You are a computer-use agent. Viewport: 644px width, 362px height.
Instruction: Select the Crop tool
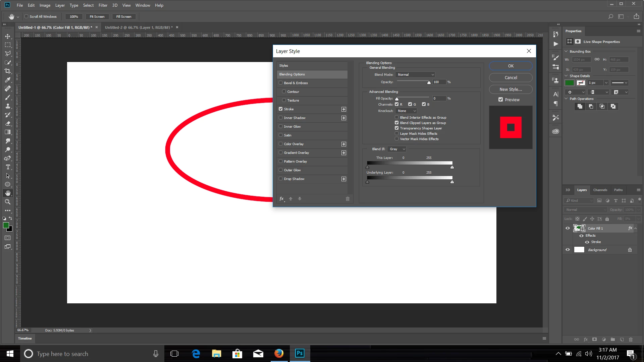point(8,71)
